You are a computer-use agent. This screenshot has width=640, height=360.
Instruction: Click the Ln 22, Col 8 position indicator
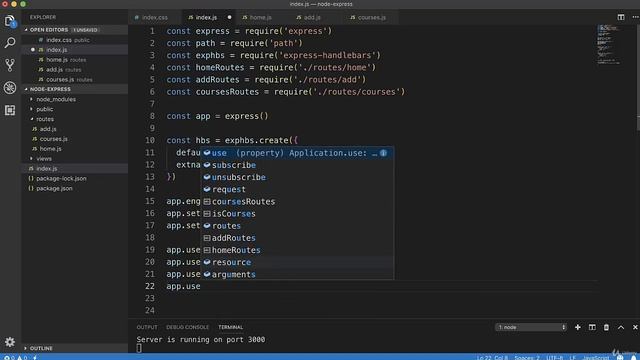(x=492, y=358)
